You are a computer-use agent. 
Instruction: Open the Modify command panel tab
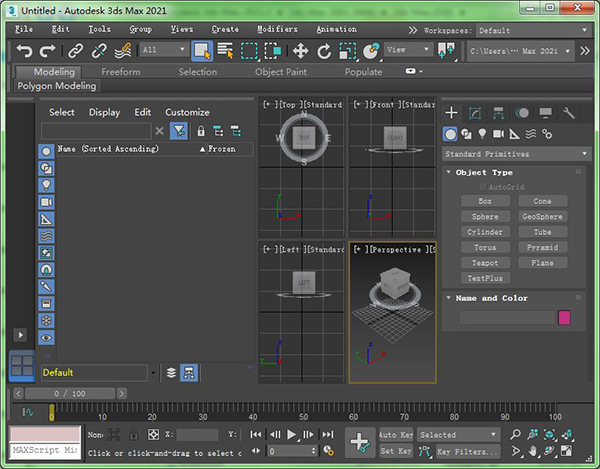point(475,112)
